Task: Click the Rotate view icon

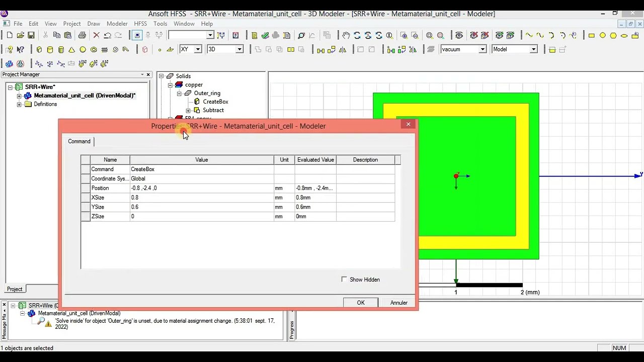Action: [x=357, y=35]
